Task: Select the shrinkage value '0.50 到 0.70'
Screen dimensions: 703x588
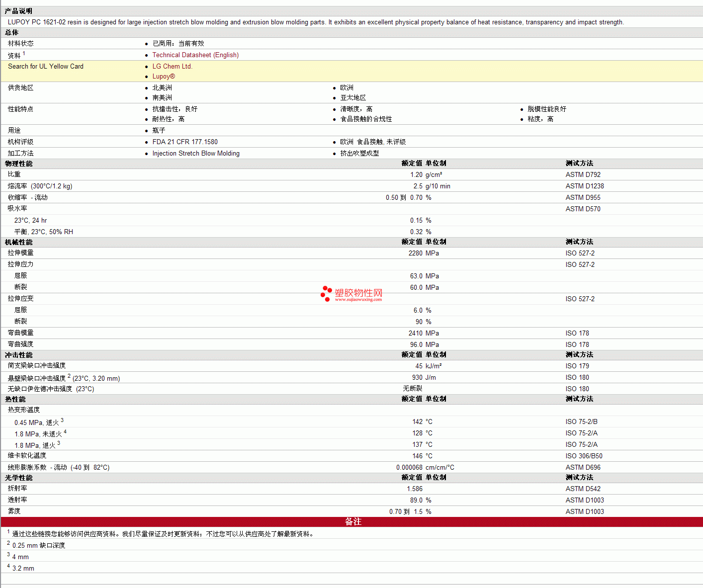Action: (x=404, y=198)
